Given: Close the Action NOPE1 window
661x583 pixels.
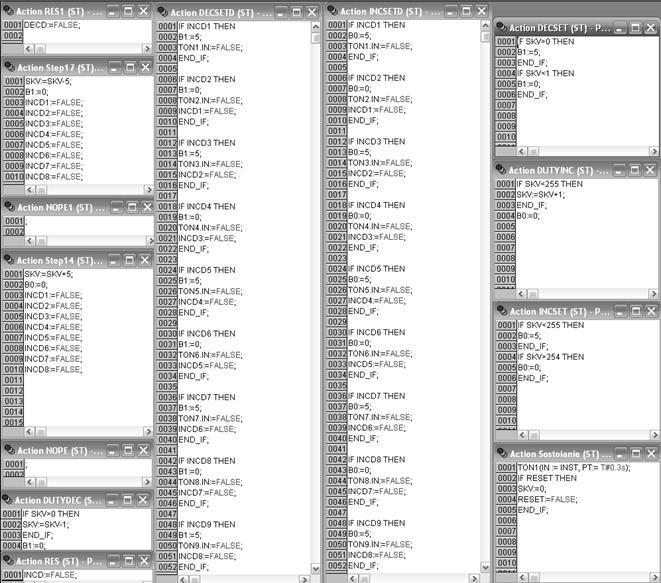Looking at the screenshot, I should pyautogui.click(x=144, y=206).
